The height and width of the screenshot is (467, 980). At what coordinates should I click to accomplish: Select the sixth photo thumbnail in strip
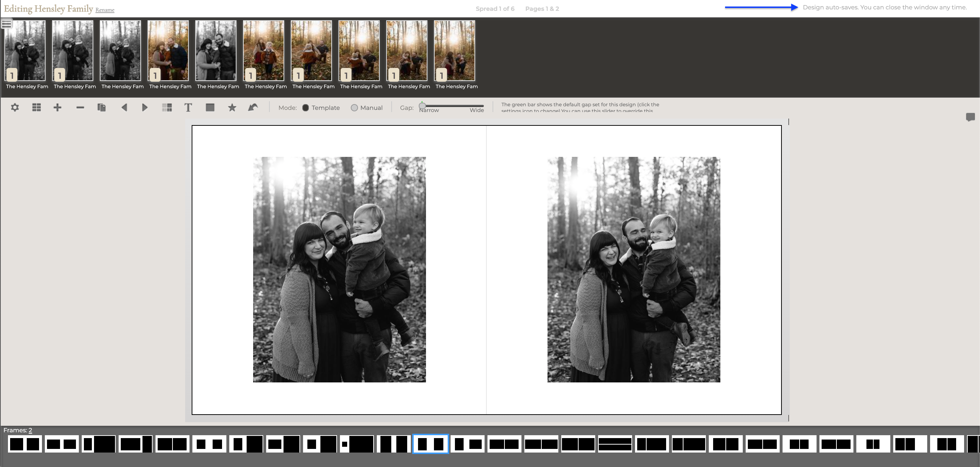(x=264, y=51)
